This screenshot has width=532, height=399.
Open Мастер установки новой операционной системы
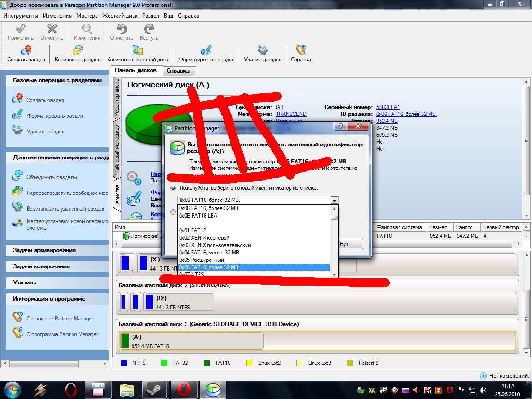(x=67, y=224)
